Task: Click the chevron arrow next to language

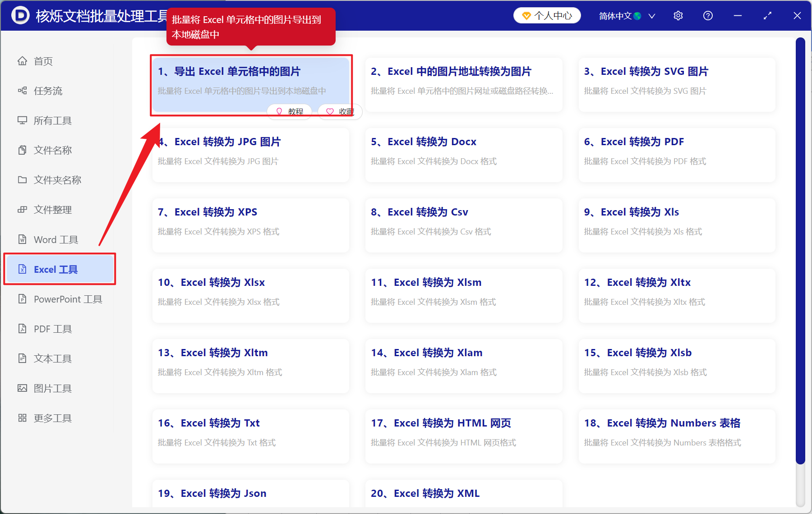Action: coord(652,16)
